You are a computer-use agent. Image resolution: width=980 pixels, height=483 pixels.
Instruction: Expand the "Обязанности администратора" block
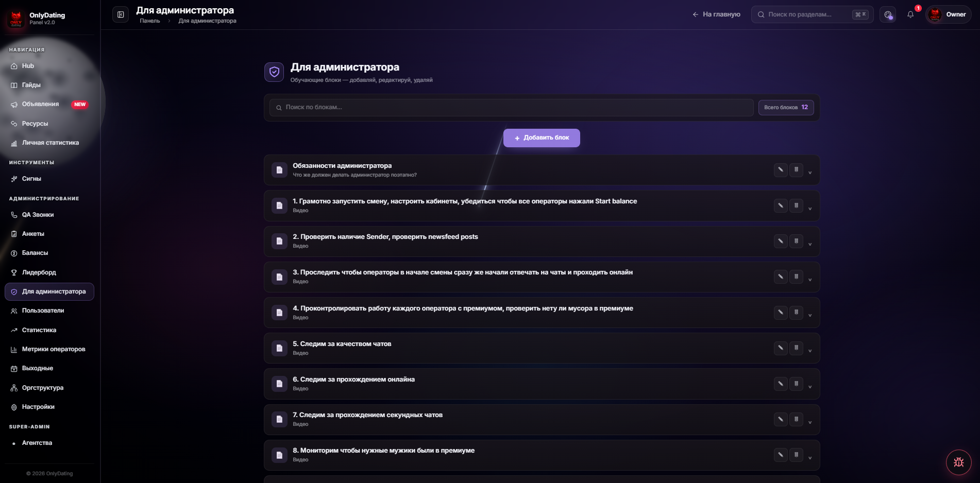coord(810,173)
